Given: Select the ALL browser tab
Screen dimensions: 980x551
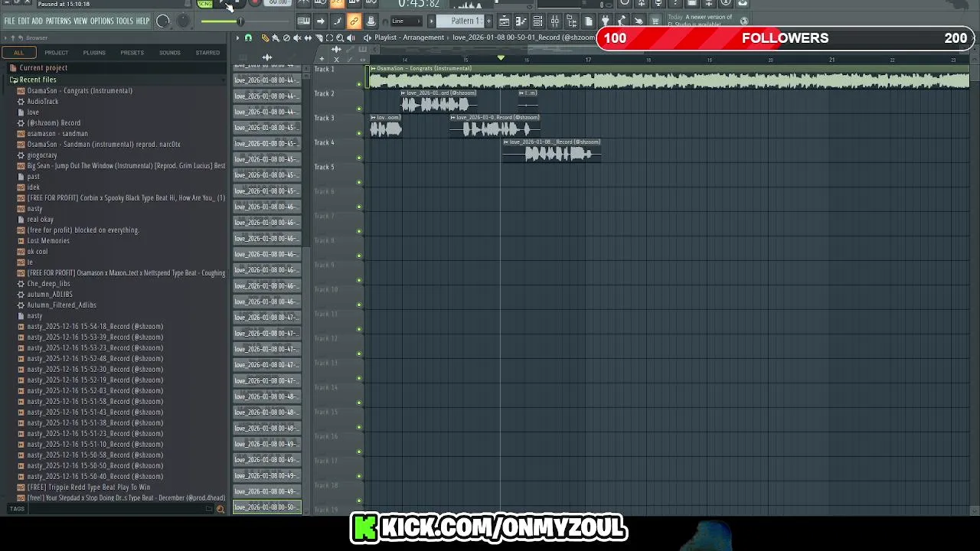Looking at the screenshot, I should click(x=18, y=53).
